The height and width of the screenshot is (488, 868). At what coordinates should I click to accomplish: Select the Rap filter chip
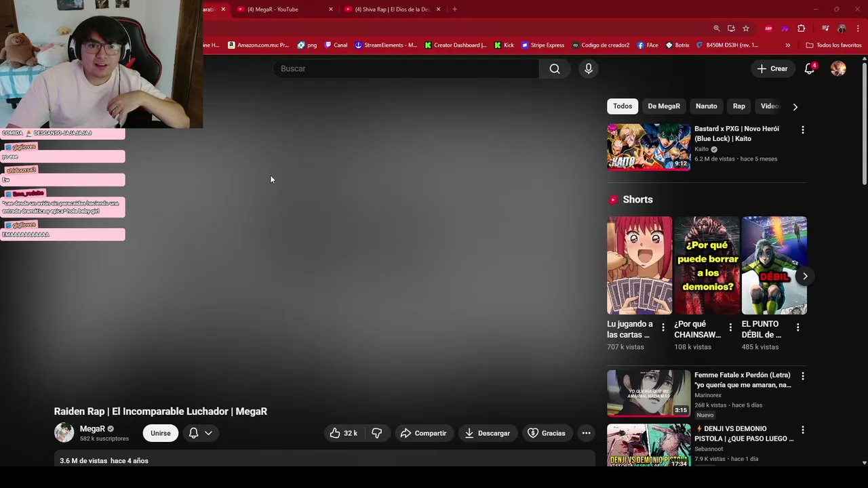click(x=739, y=106)
